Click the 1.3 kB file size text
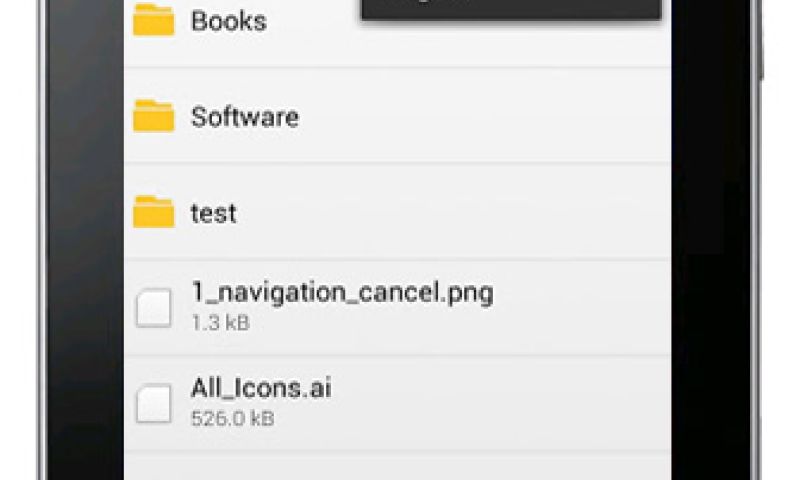The width and height of the screenshot is (800, 480). [x=220, y=323]
